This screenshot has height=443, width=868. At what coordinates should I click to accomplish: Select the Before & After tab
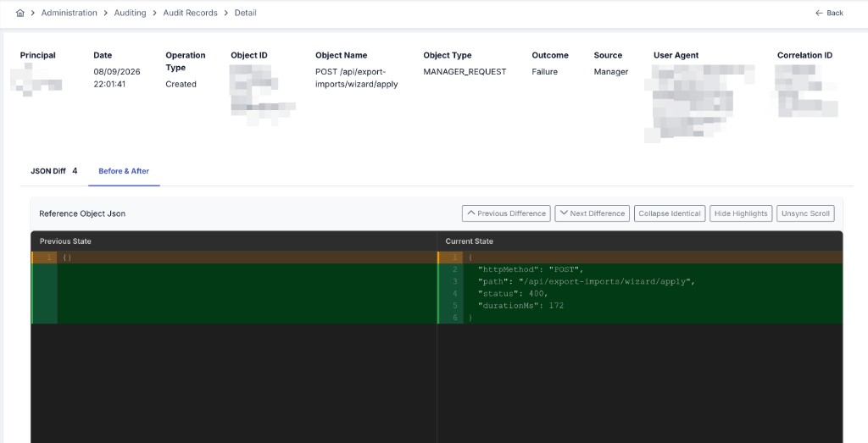pyautogui.click(x=124, y=171)
